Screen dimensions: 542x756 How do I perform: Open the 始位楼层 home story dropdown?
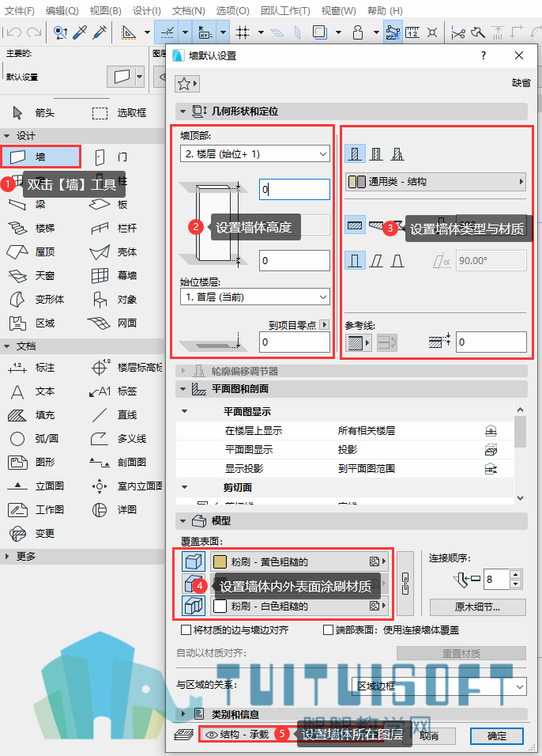[255, 297]
